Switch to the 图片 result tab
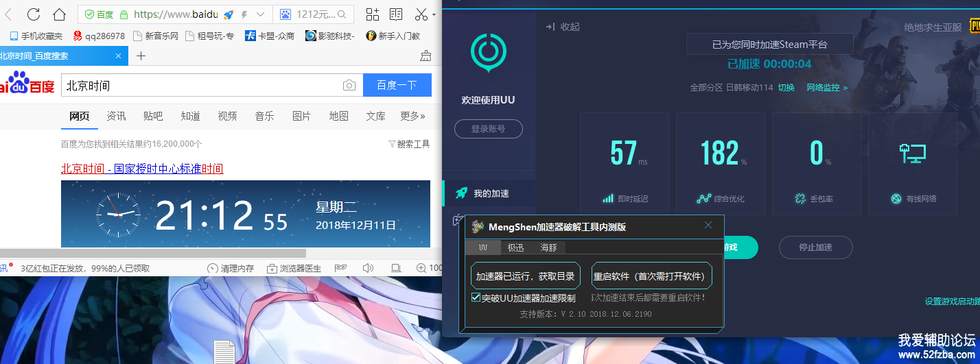980x364 pixels. (301, 116)
